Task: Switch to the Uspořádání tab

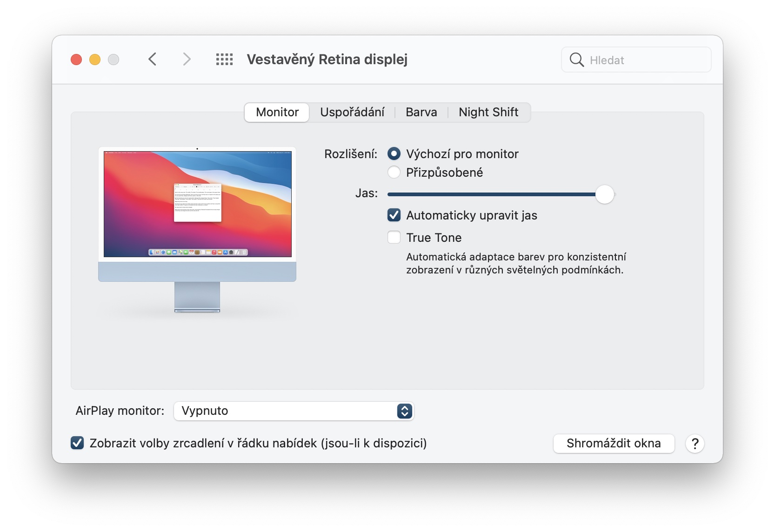Action: pos(352,112)
